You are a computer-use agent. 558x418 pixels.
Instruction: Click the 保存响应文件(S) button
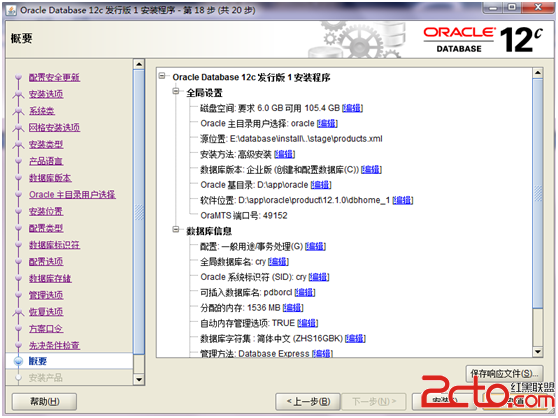pos(504,374)
